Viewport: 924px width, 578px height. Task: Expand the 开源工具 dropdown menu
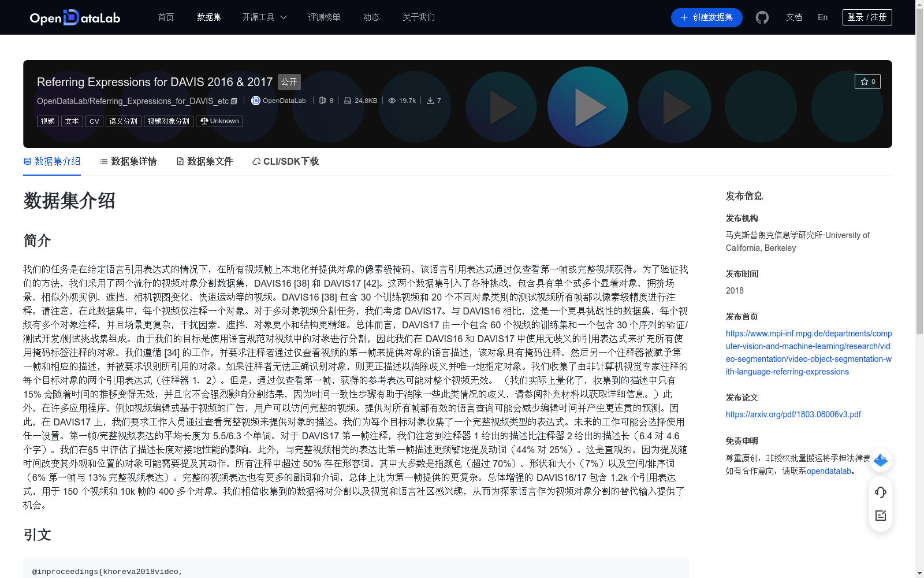coord(264,17)
